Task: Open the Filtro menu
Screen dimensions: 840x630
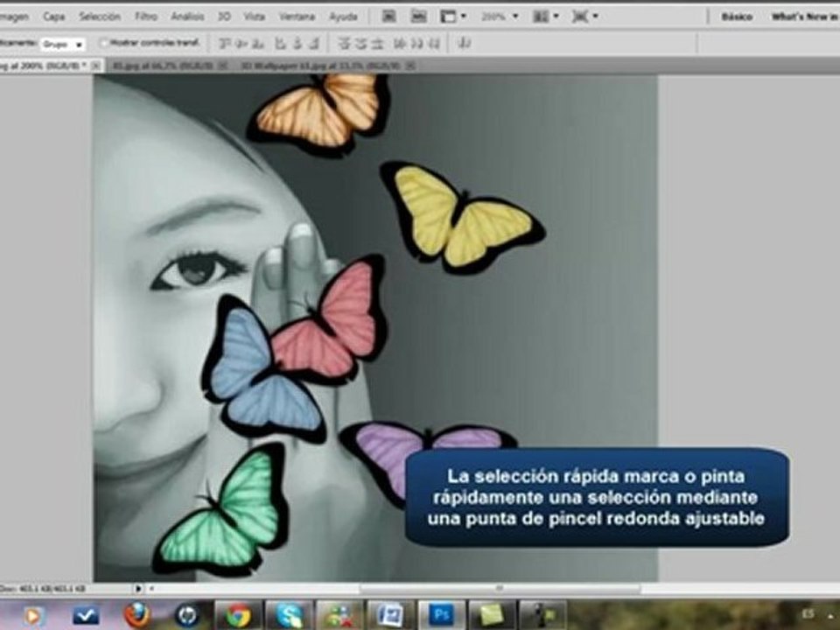Action: point(146,17)
